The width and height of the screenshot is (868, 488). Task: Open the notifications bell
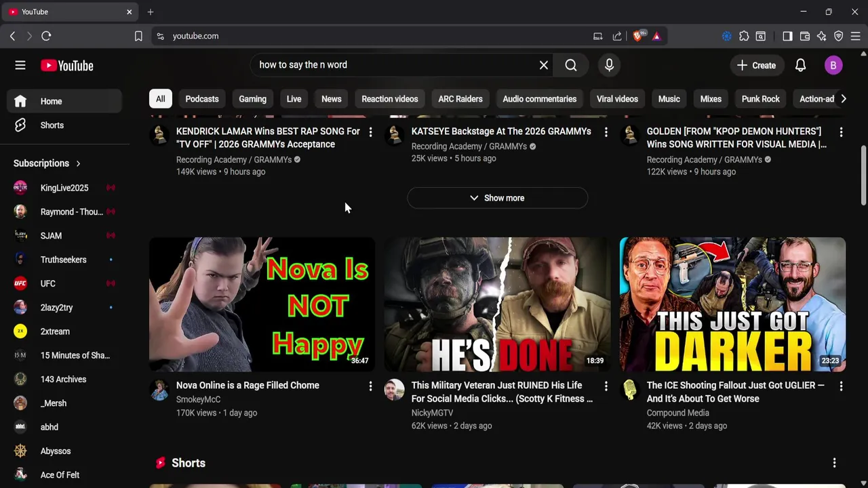pyautogui.click(x=800, y=65)
